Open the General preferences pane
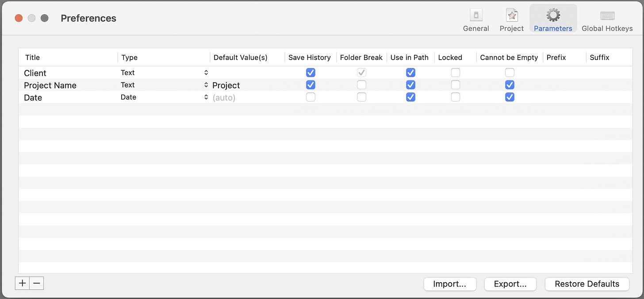This screenshot has height=299, width=644. [x=476, y=20]
